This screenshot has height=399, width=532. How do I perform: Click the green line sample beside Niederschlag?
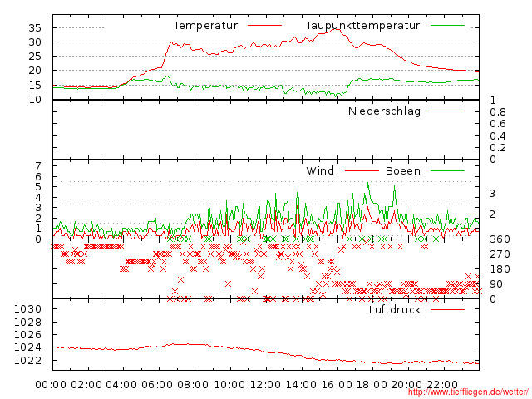coord(447,111)
